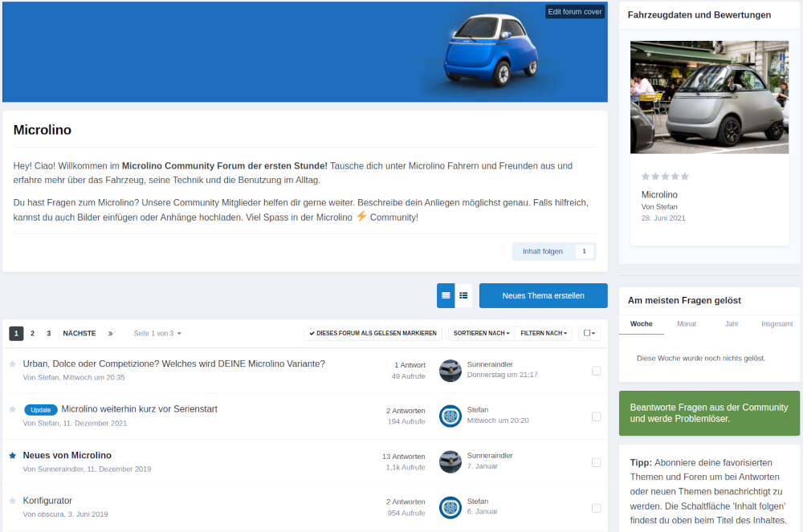Click '13 Antworten' count on 'Neues von Microlino'

click(404, 457)
